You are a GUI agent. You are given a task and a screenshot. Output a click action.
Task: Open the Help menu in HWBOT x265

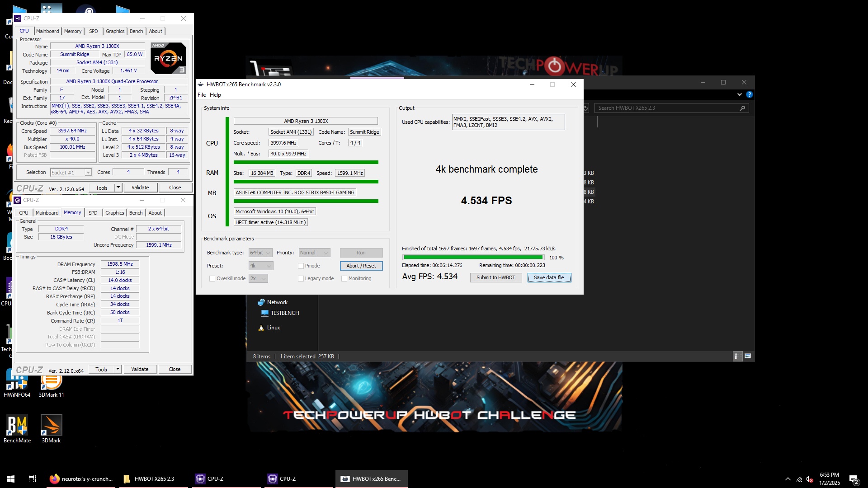(x=215, y=95)
